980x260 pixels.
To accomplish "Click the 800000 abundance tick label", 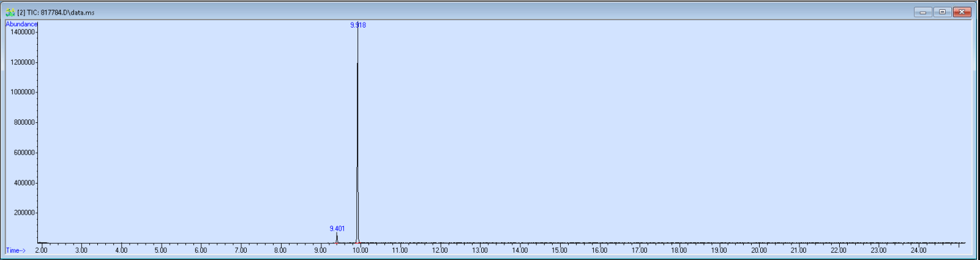I will coord(24,122).
